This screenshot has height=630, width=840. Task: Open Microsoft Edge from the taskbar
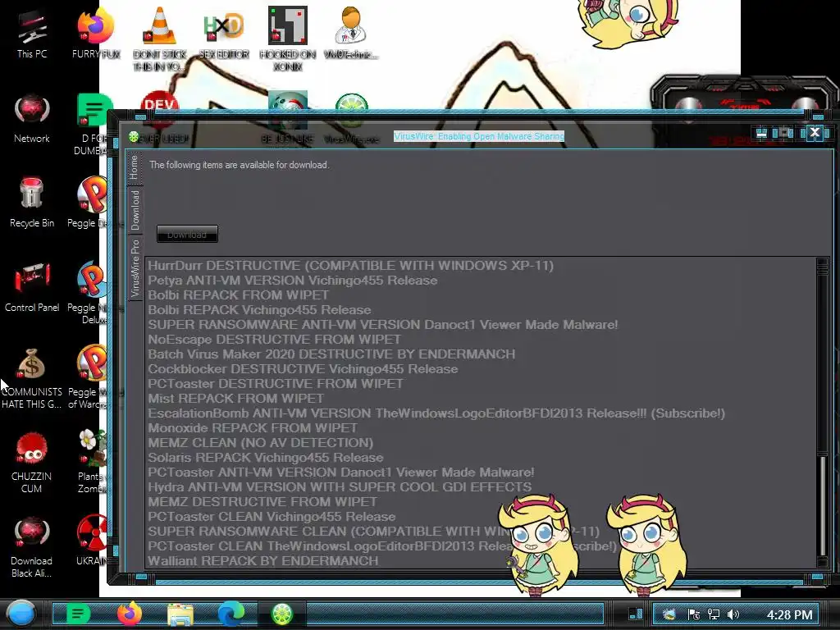point(231,614)
